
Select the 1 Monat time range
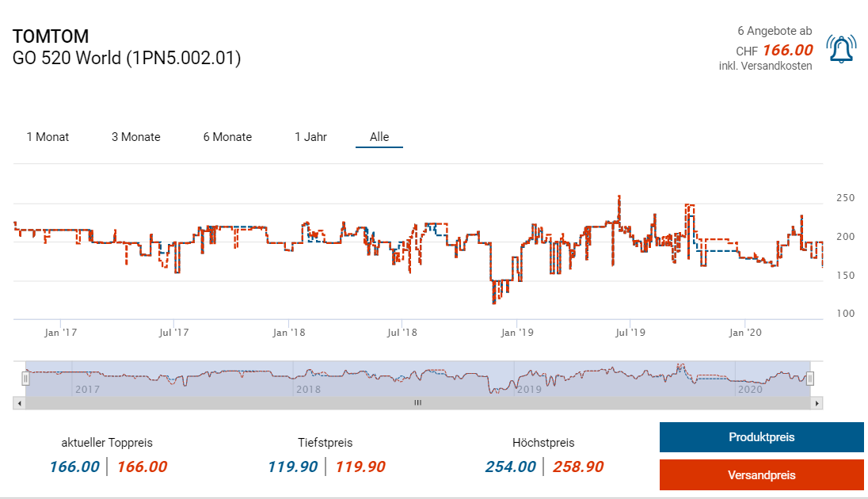pyautogui.click(x=48, y=137)
